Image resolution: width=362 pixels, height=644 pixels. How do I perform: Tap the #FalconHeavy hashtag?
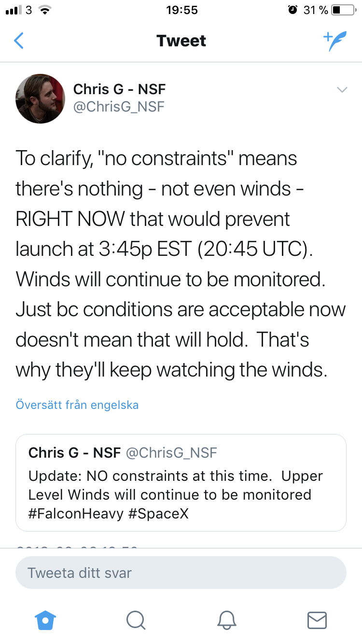(x=76, y=514)
